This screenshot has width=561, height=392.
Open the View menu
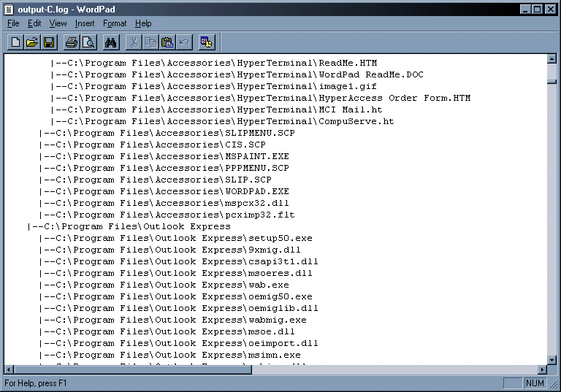58,23
